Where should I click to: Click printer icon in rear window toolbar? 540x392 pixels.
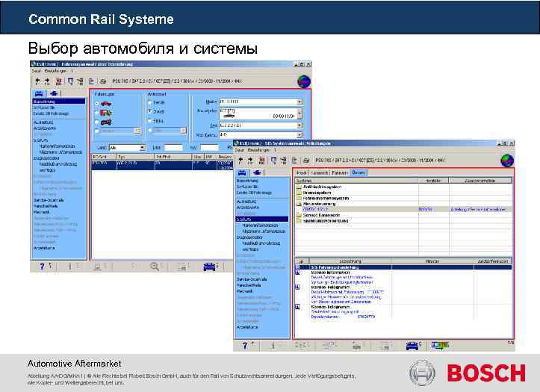102,81
